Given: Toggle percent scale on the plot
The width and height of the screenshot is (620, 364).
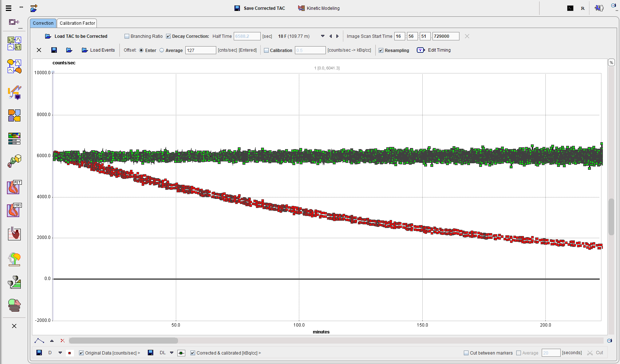Looking at the screenshot, I should 611,63.
